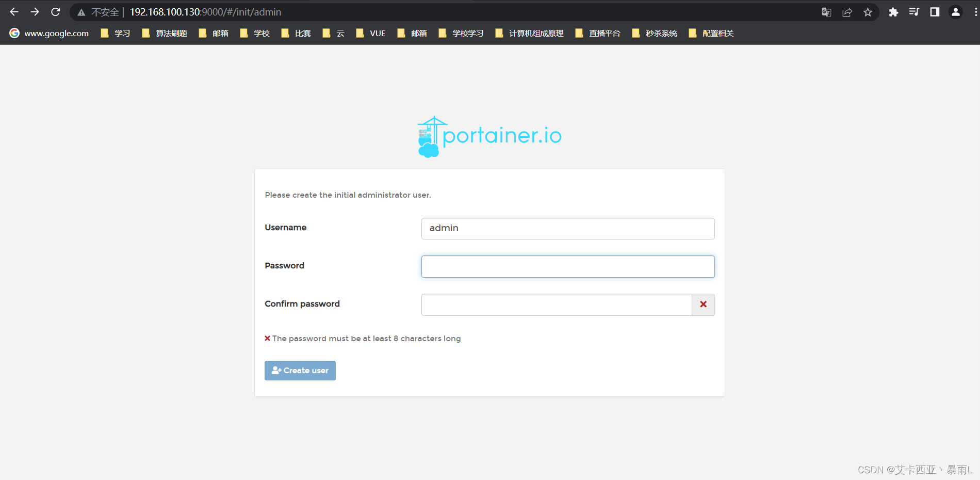The image size is (980, 480).
Task: Open the translate page icon
Action: click(x=826, y=12)
